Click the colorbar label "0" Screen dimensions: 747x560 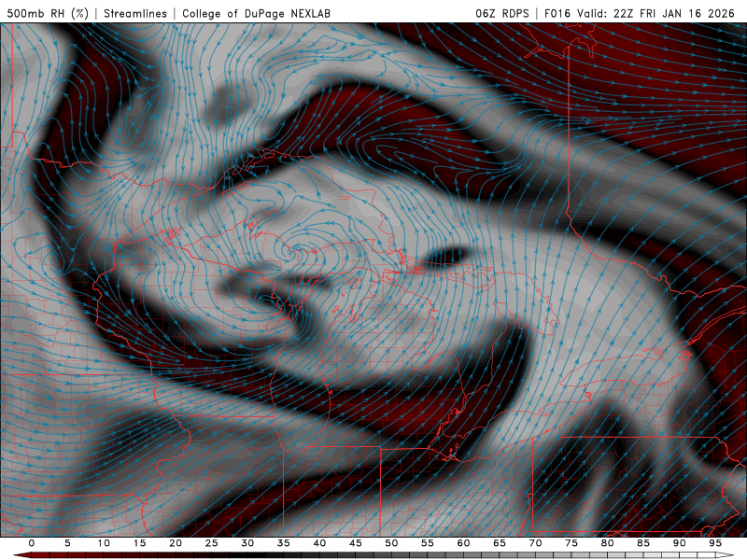32,543
